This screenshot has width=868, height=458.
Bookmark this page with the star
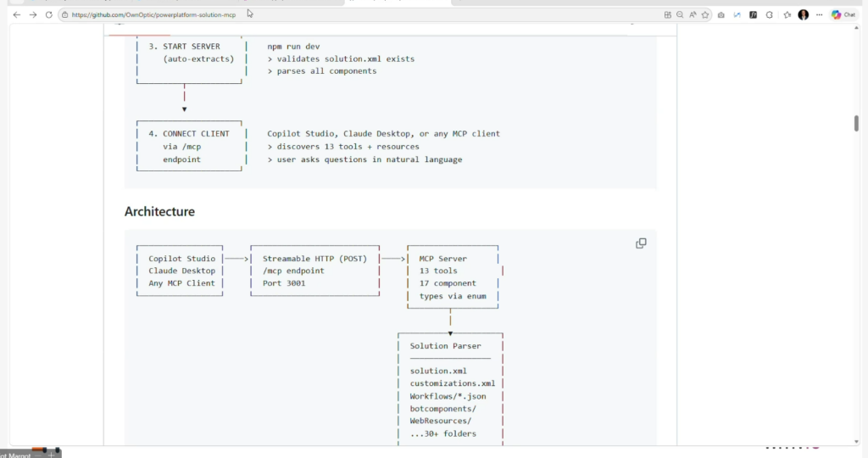pyautogui.click(x=704, y=14)
